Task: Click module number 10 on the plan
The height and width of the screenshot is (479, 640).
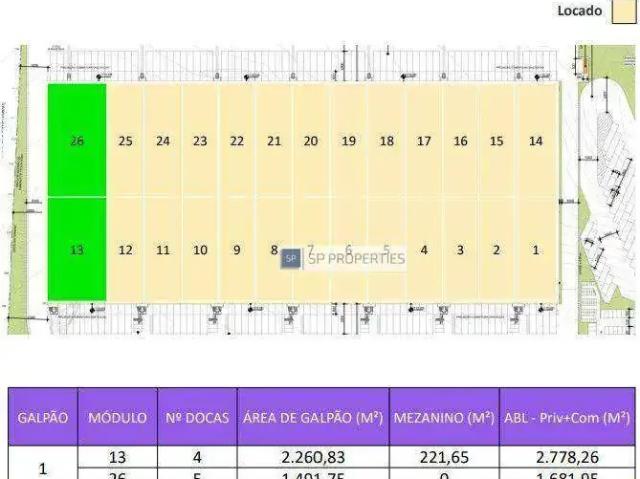Action: [200, 250]
